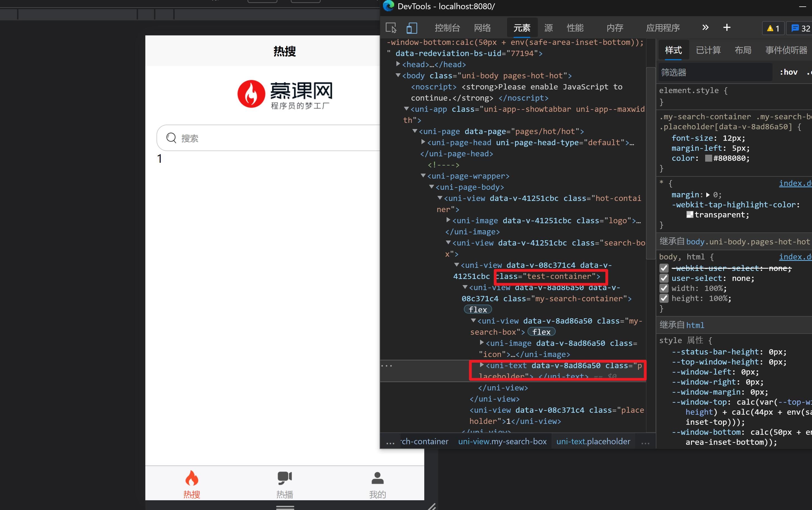Open the transparent color swatch
This screenshot has height=510, width=812.
(690, 215)
